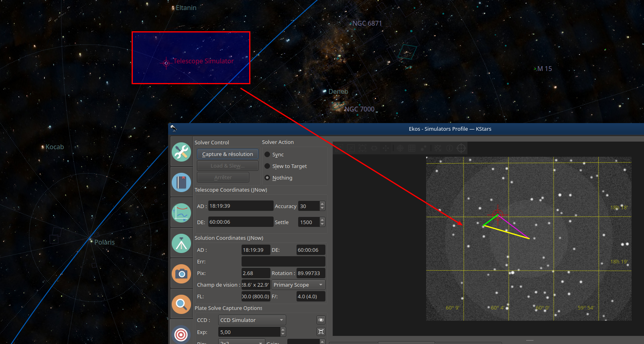The width and height of the screenshot is (644, 344).
Task: Click the zoom out icon in image toolbar
Action: 351,148
